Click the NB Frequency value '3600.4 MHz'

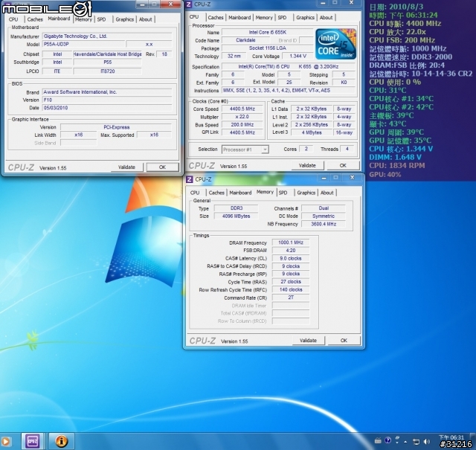click(x=324, y=224)
